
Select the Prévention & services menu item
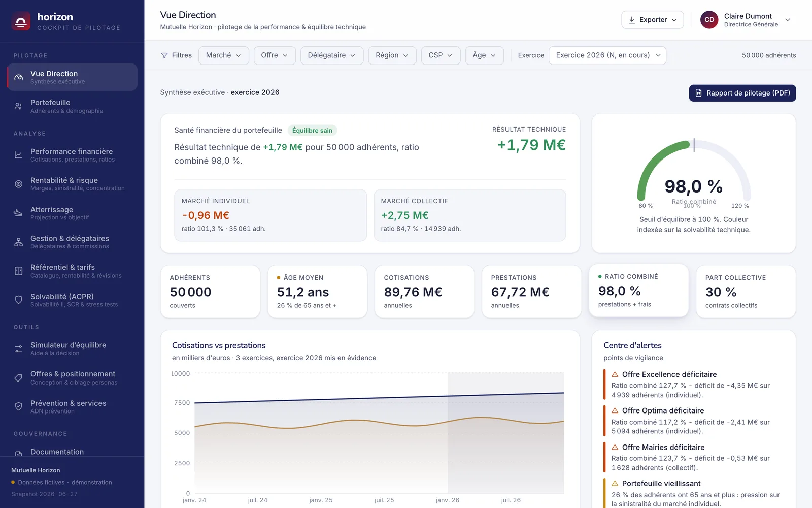[72, 406]
